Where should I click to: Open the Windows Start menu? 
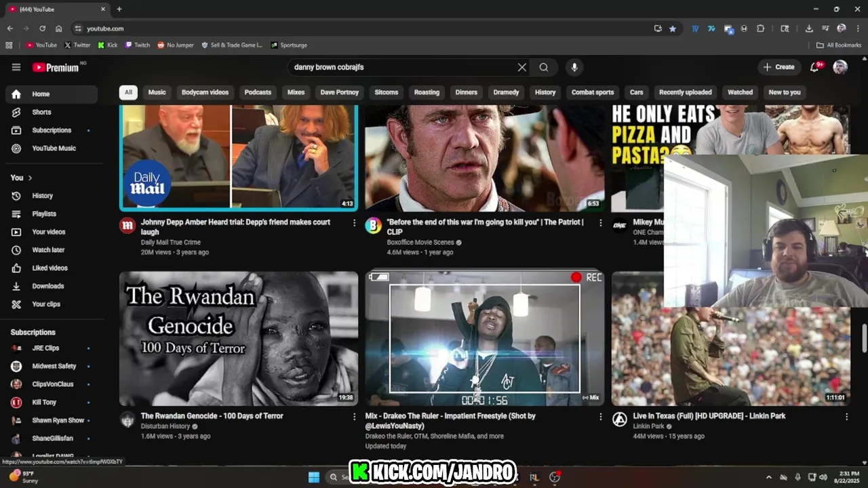coord(314,477)
